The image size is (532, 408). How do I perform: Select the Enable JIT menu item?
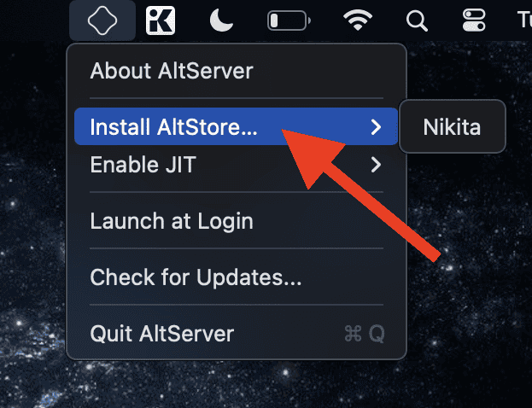(143, 165)
